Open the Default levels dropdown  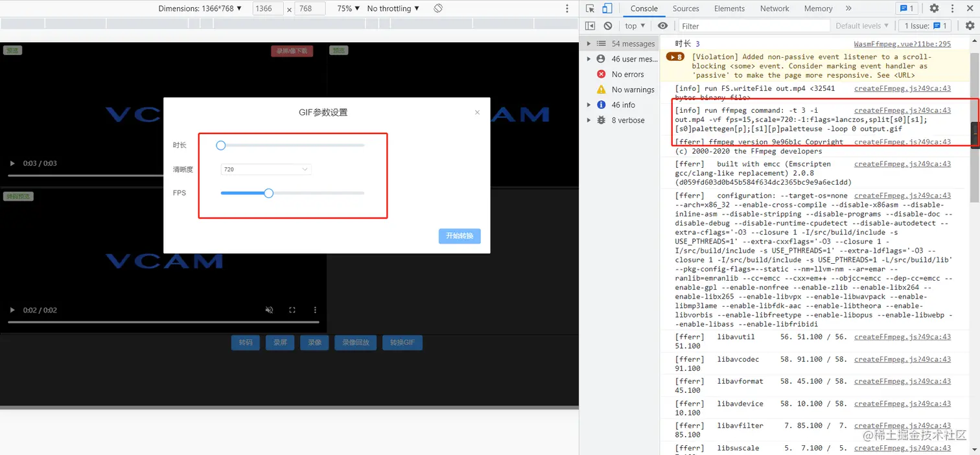coord(862,26)
